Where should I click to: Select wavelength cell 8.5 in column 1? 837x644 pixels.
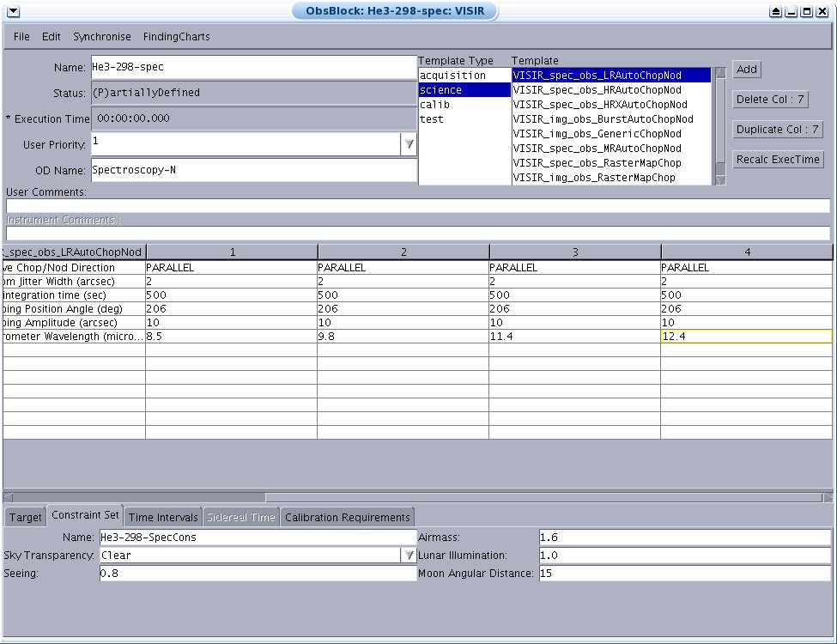[x=232, y=337]
